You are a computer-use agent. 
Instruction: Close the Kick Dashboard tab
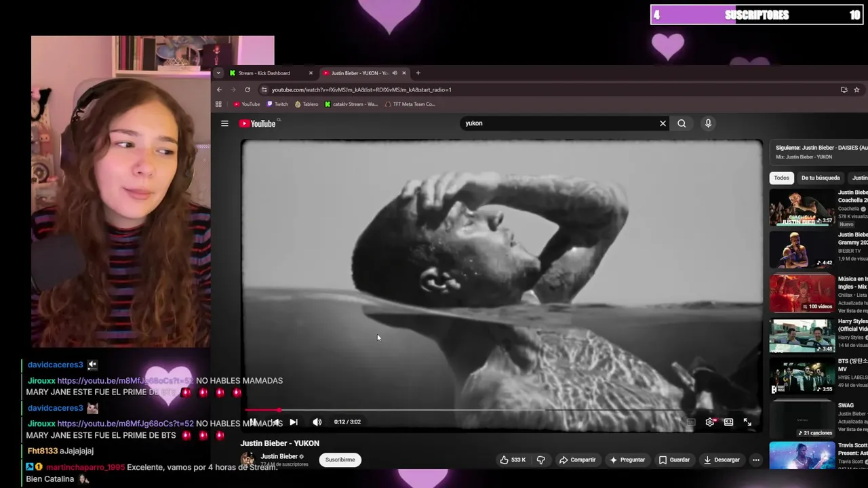point(311,73)
